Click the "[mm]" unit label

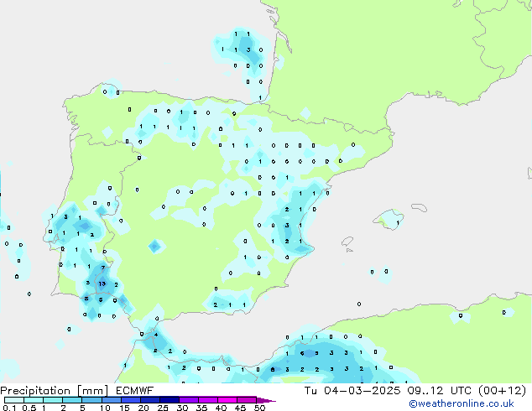coord(92,391)
